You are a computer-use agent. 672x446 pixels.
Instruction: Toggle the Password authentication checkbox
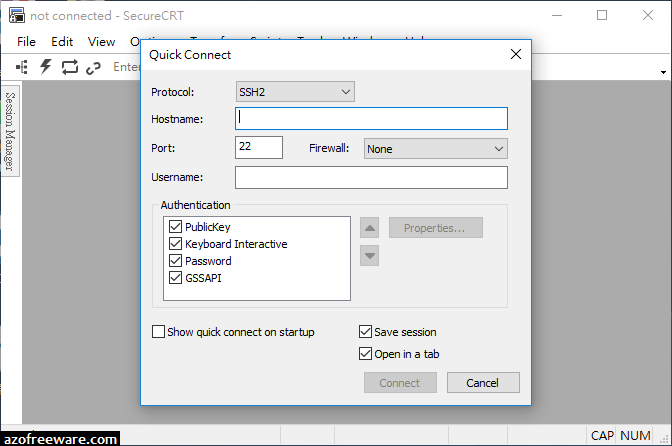175,260
